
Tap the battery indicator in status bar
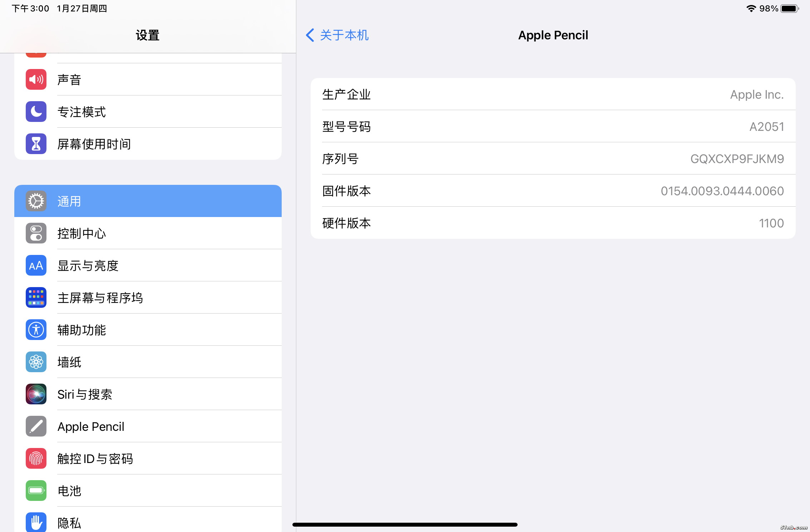tap(789, 9)
